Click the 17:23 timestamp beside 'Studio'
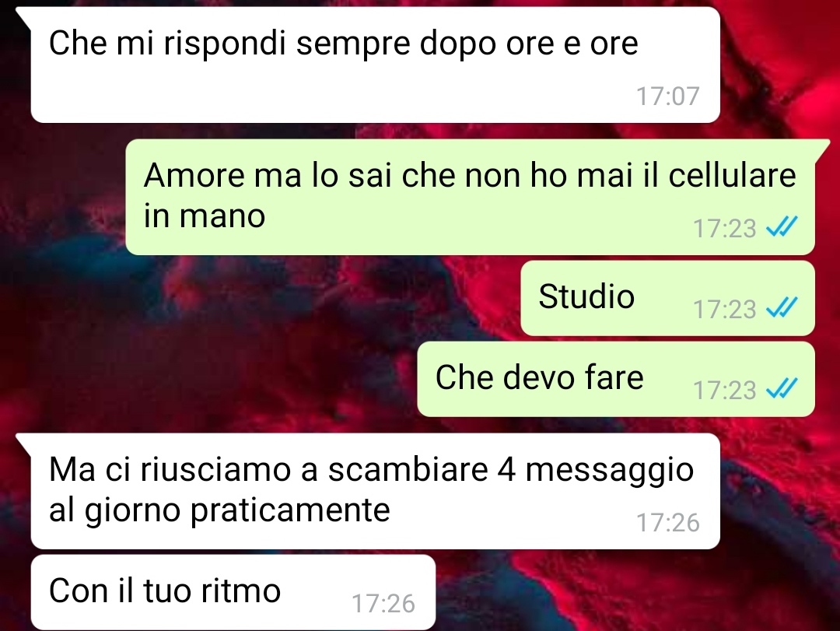The image size is (840, 631). click(x=724, y=310)
